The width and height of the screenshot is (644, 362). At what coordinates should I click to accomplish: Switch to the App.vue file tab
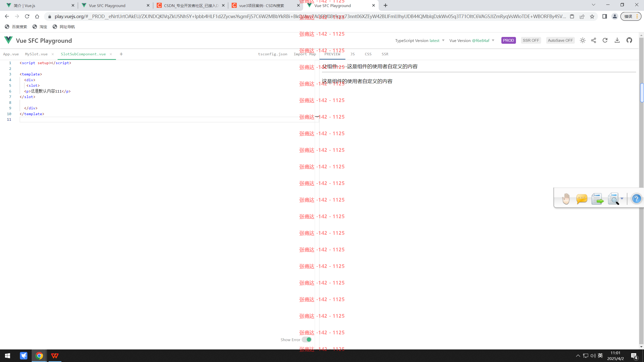click(11, 54)
